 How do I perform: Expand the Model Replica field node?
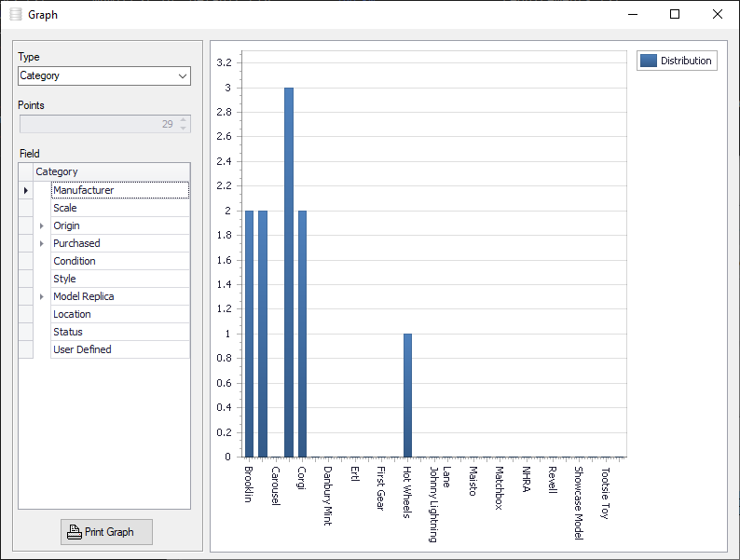tap(42, 296)
